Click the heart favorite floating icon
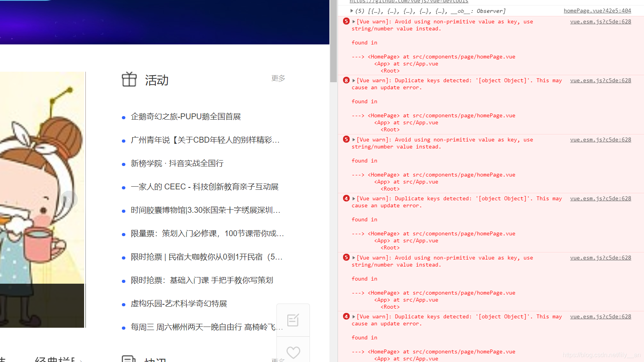This screenshot has width=644, height=362. (x=293, y=353)
